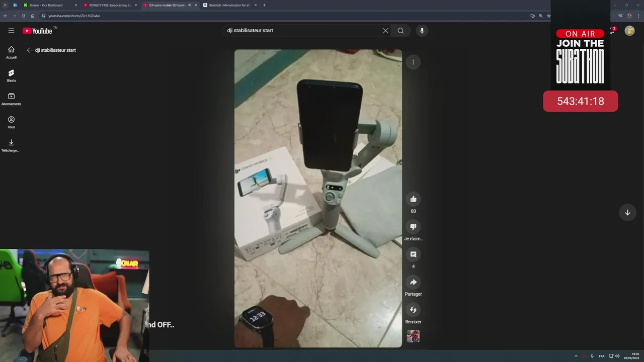Clear the search box with the X
Image resolution: width=644 pixels, height=362 pixels.
tap(385, 31)
